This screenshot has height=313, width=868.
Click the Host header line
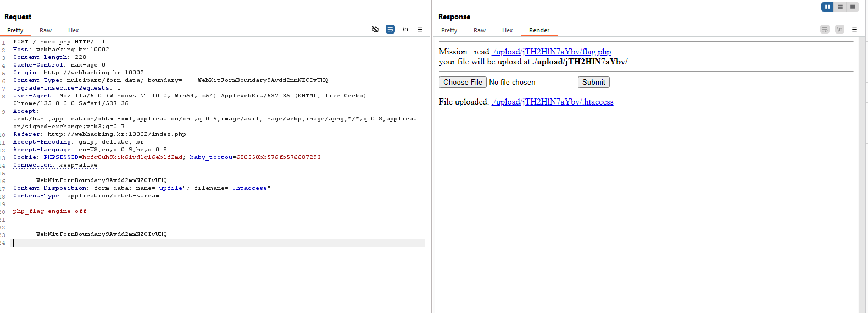pos(61,50)
